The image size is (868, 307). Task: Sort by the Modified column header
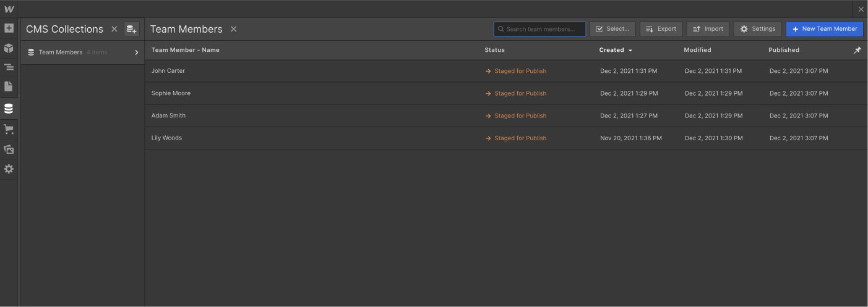[697, 50]
